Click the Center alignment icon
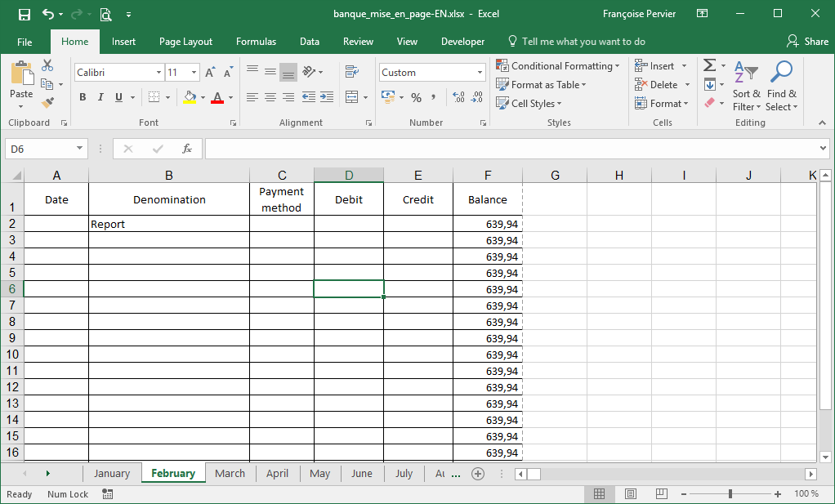Image resolution: width=835 pixels, height=504 pixels. [x=270, y=97]
